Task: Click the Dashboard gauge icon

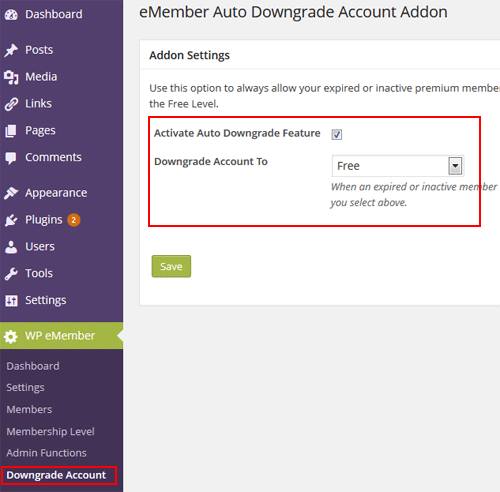Action: 11,14
